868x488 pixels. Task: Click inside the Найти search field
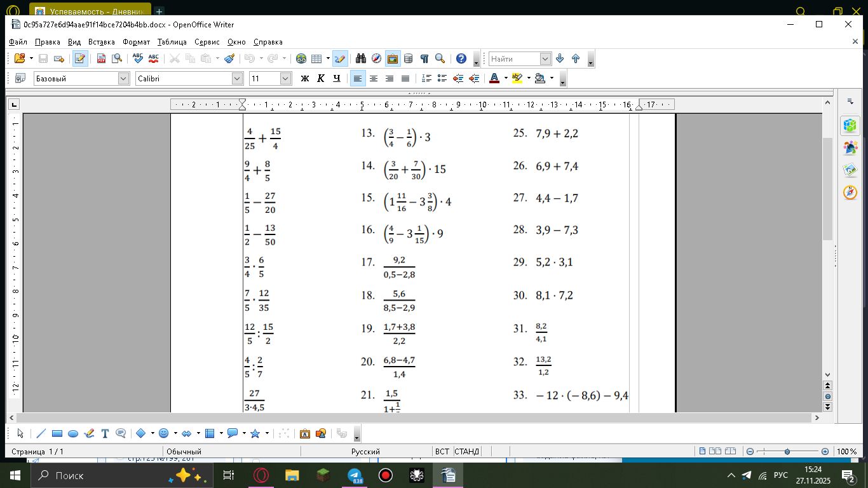point(515,58)
